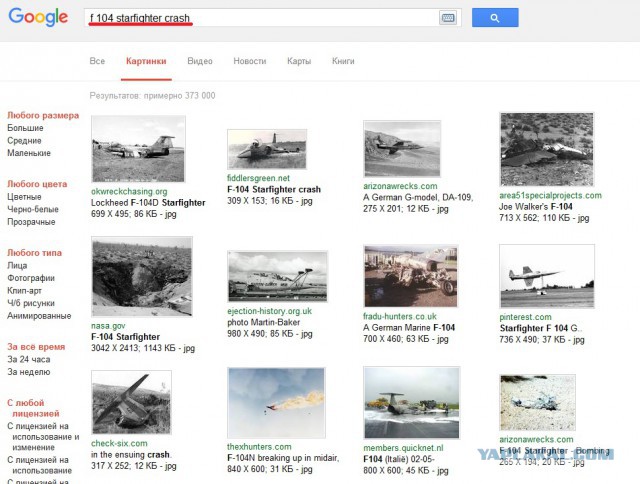Image resolution: width=640 pixels, height=484 pixels.
Task: Select the За все время filter
Action: 36,347
